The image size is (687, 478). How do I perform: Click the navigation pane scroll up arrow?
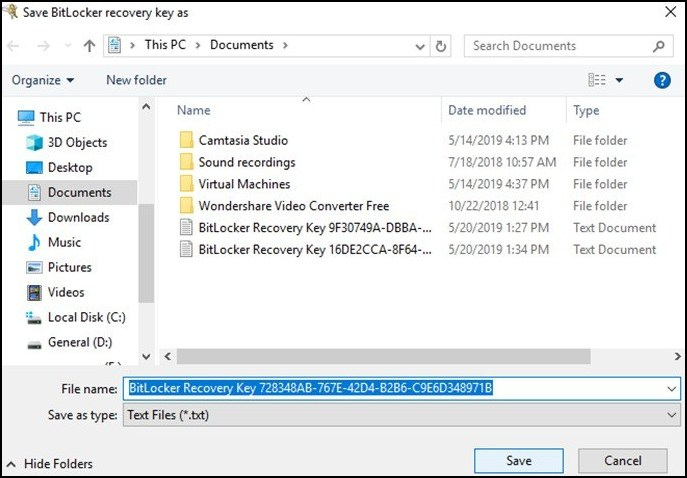146,106
